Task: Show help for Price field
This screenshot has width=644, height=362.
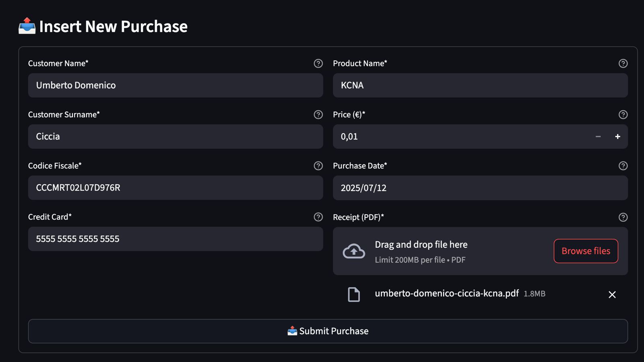Action: (623, 115)
